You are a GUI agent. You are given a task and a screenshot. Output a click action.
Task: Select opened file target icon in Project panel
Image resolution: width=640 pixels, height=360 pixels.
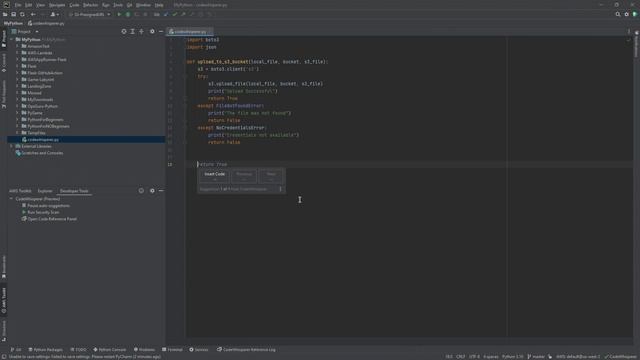pyautogui.click(x=124, y=31)
